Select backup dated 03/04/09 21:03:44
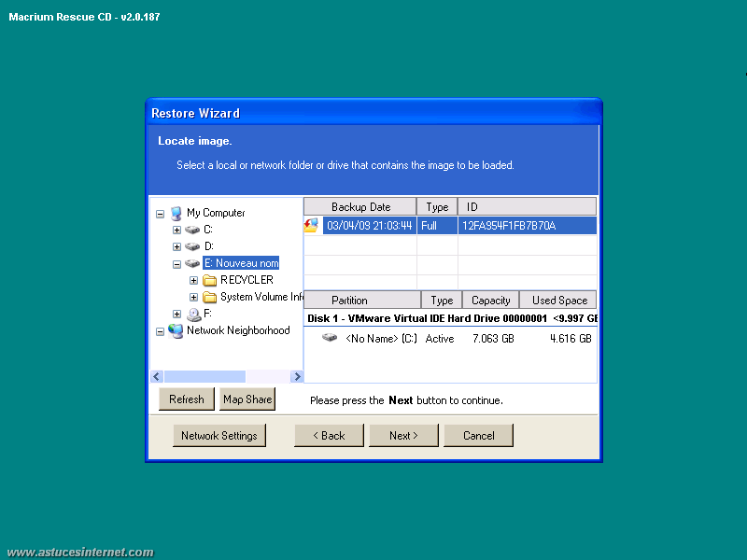Image resolution: width=747 pixels, height=560 pixels. 369,225
